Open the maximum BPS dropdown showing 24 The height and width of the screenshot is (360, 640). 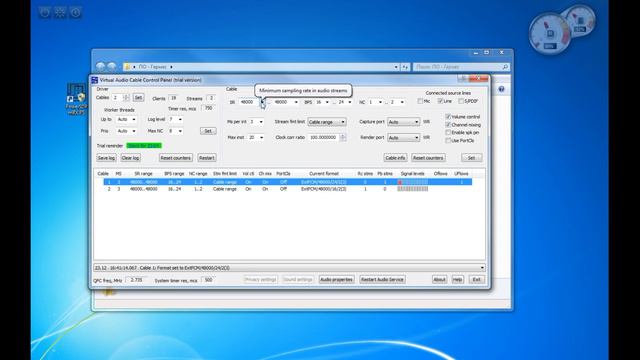pos(349,102)
